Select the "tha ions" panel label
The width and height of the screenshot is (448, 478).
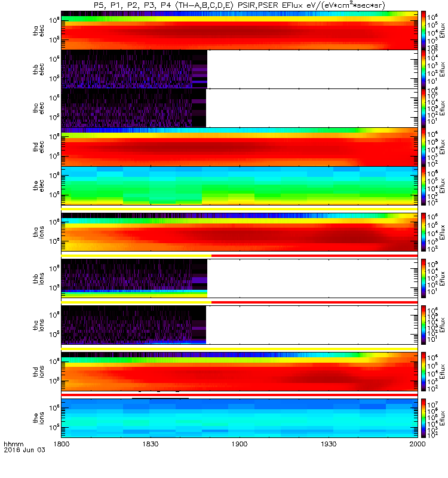pyautogui.click(x=39, y=232)
